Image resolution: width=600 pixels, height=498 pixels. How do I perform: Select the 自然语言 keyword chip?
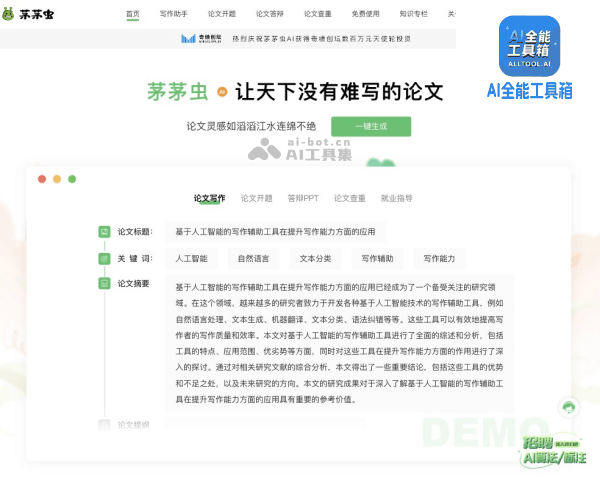[253, 259]
